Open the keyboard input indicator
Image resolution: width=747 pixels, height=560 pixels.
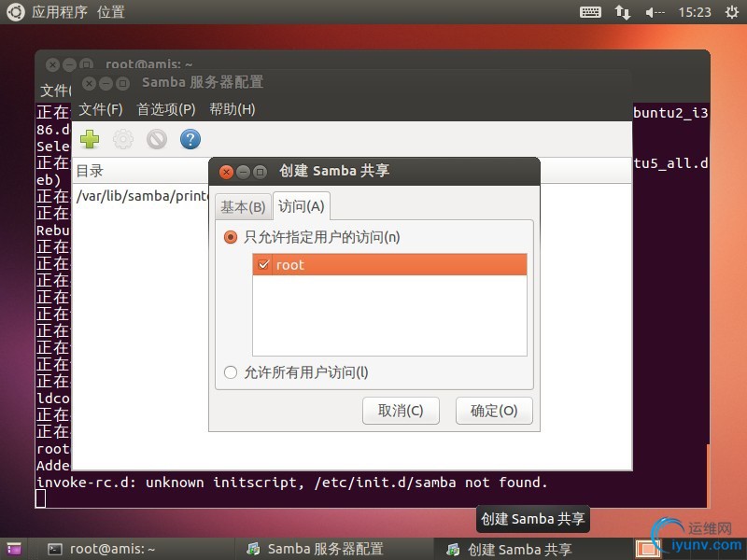tap(590, 12)
